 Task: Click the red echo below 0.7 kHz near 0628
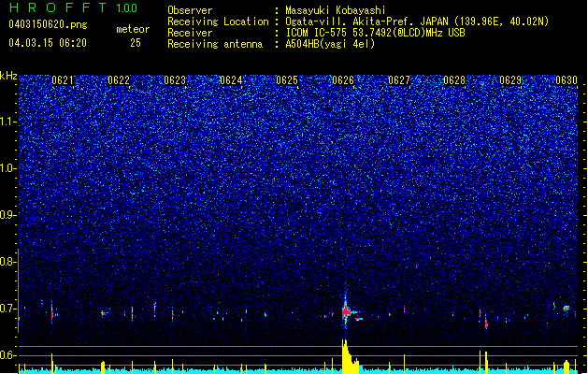tap(486, 324)
